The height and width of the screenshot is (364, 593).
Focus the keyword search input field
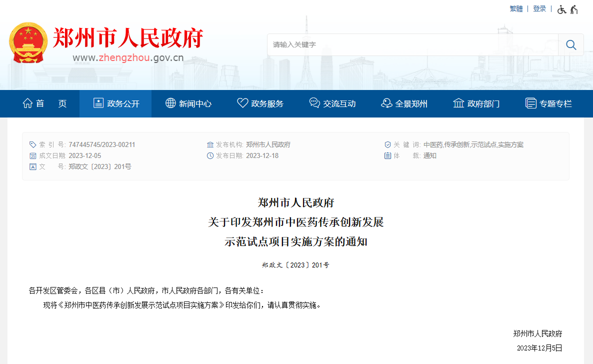coord(412,45)
